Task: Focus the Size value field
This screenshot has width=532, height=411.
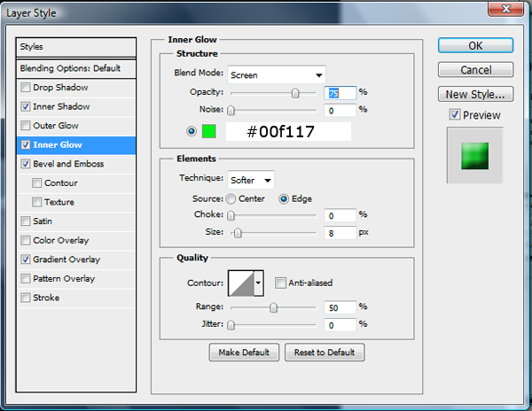Action: 340,233
